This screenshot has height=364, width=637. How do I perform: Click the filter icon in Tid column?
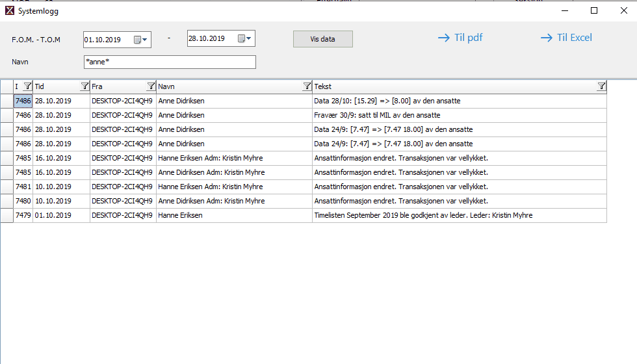(x=84, y=86)
